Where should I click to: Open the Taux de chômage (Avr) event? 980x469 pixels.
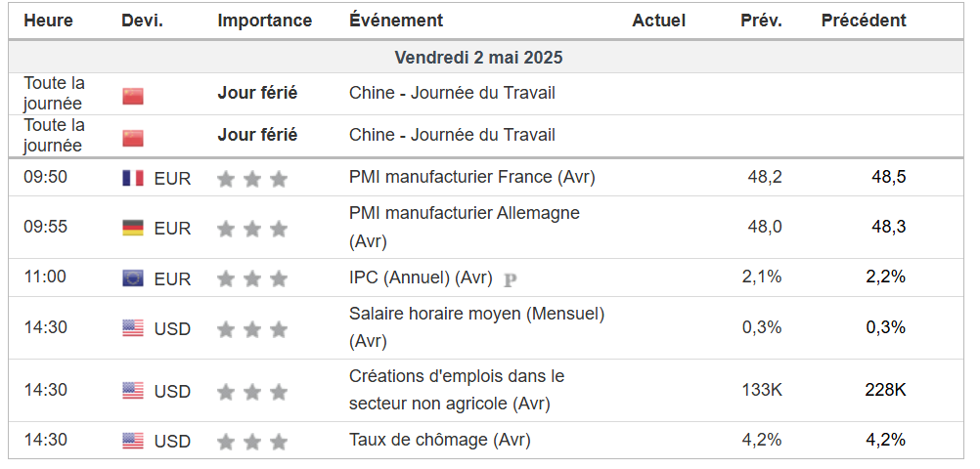(x=439, y=440)
